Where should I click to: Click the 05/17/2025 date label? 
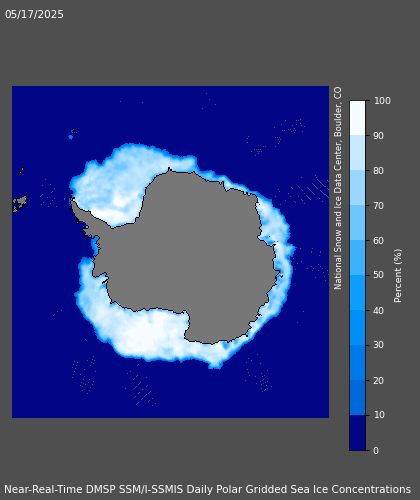(34, 14)
